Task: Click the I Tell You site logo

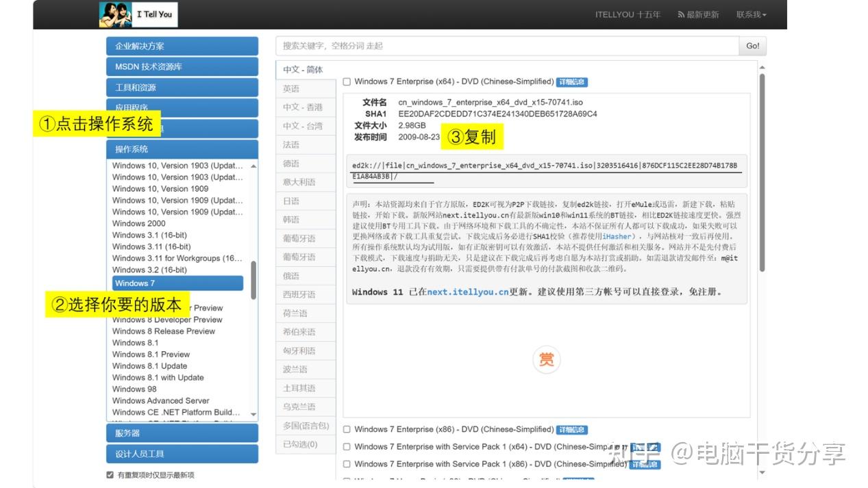Action: [137, 14]
